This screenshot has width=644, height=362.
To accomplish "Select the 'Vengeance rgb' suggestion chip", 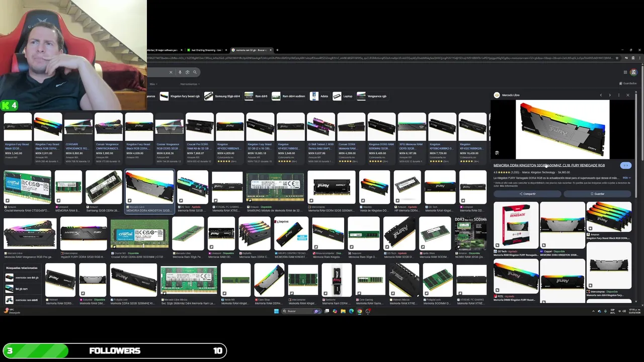I will (x=373, y=96).
